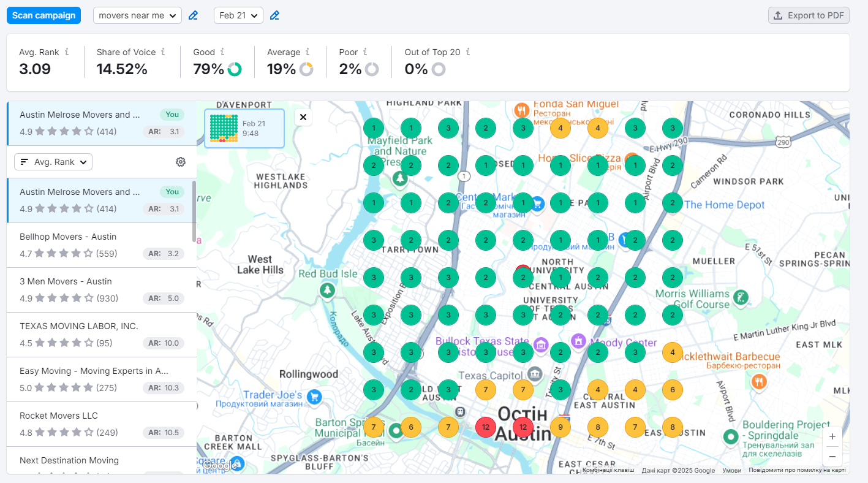Click Central Market shopping cart marker
The width and height of the screenshot is (868, 483).
[538, 203]
